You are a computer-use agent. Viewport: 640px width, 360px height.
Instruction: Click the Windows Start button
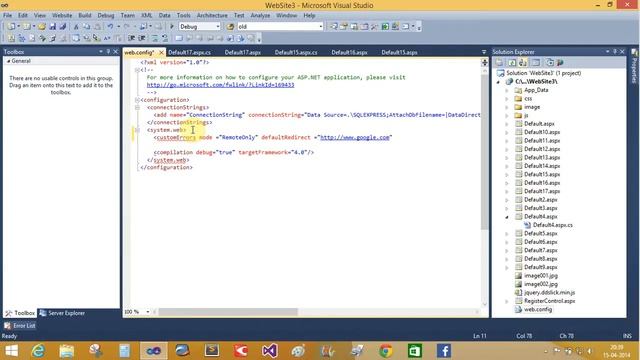click(x=11, y=351)
